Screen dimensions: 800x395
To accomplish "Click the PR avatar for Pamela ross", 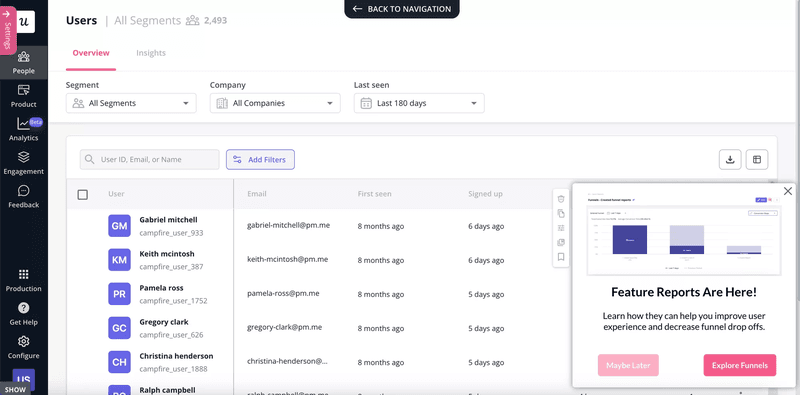I will pyautogui.click(x=119, y=294).
